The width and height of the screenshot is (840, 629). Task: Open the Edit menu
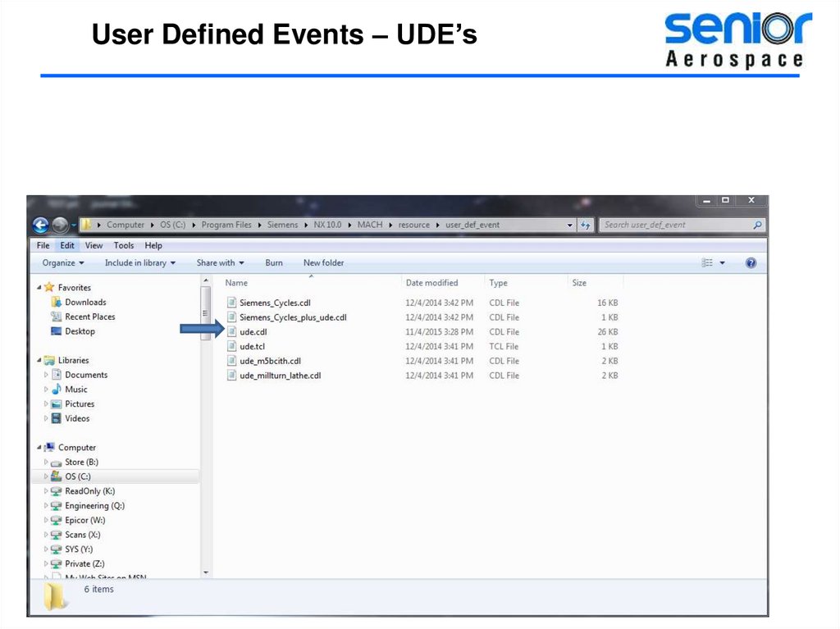(67, 245)
